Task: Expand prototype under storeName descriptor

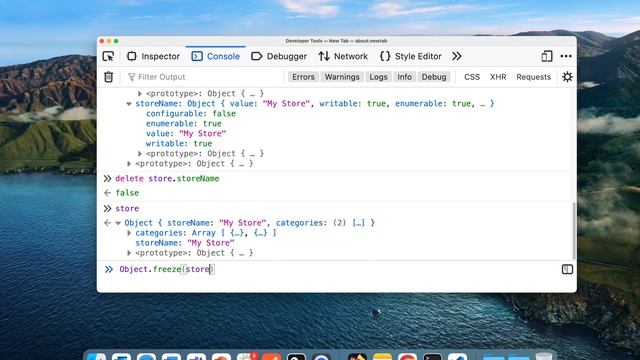Action: point(140,153)
